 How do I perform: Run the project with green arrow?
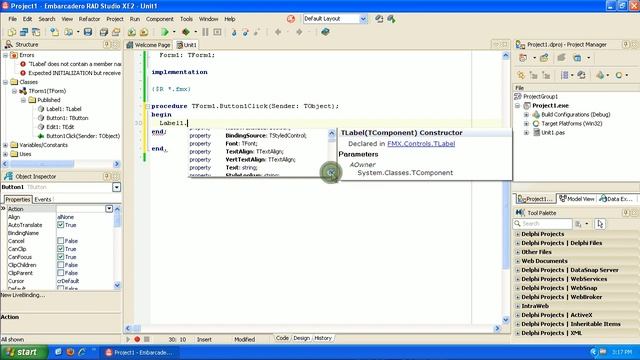tap(164, 32)
